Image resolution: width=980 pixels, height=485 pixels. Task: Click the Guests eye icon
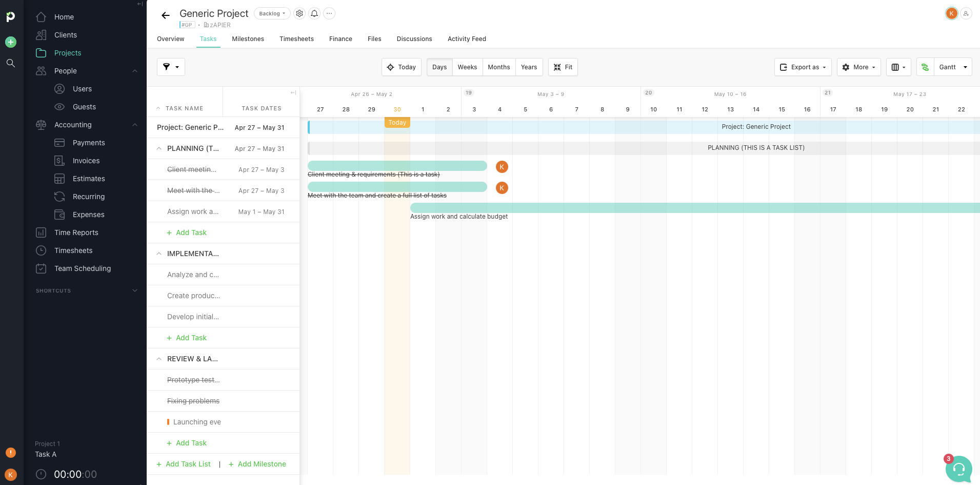(x=59, y=107)
